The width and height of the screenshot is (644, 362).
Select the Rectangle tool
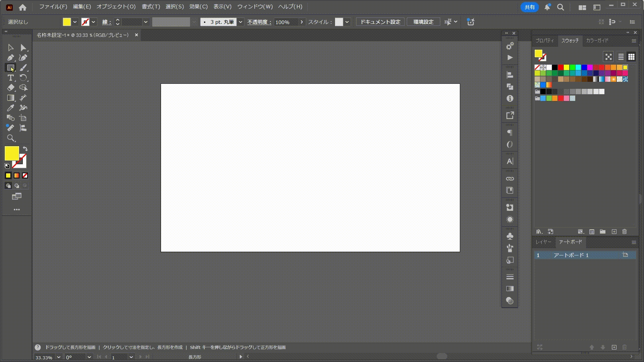click(10, 68)
